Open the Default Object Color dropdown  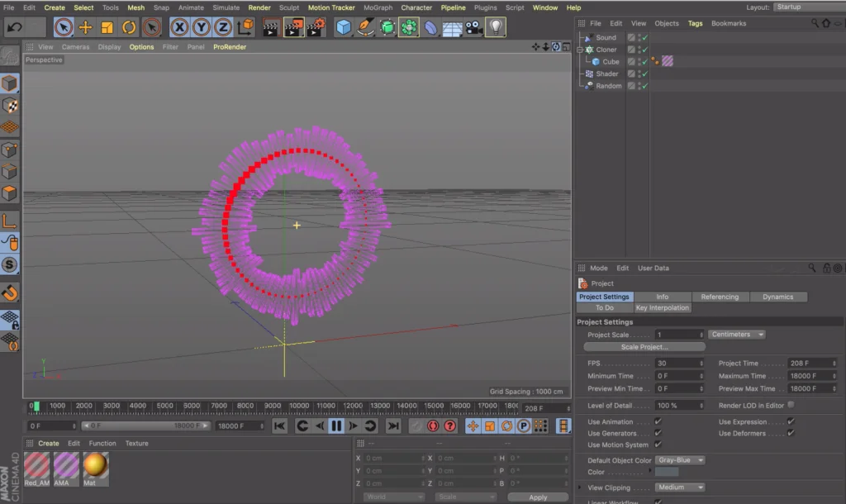pos(680,460)
